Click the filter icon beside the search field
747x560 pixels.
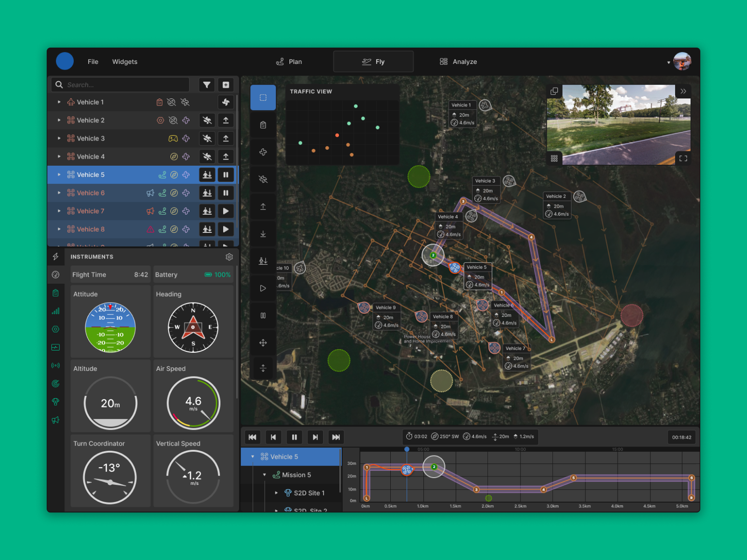coord(207,85)
